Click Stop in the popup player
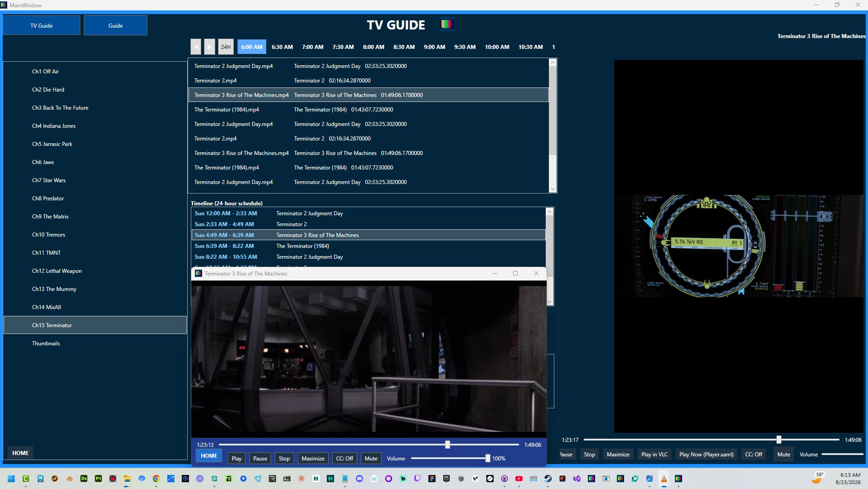 (x=284, y=458)
